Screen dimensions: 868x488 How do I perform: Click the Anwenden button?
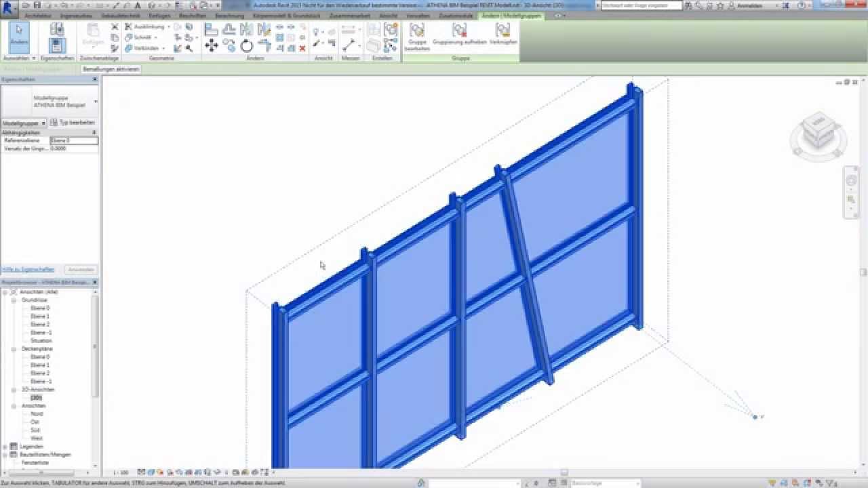tap(81, 270)
